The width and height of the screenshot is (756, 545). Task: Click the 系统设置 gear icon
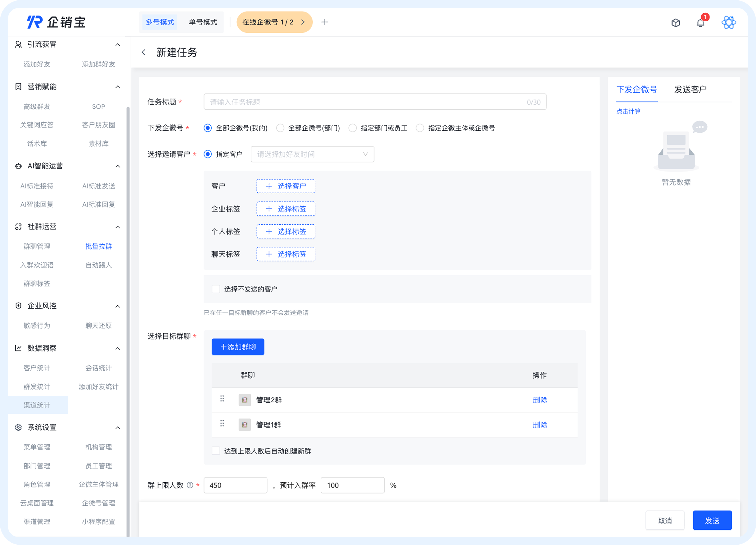[18, 427]
